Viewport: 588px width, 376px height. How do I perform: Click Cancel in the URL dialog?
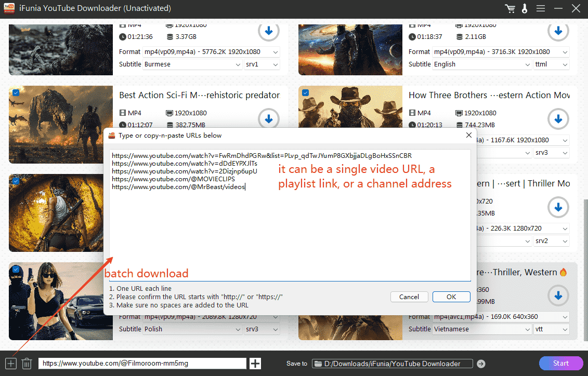(409, 297)
